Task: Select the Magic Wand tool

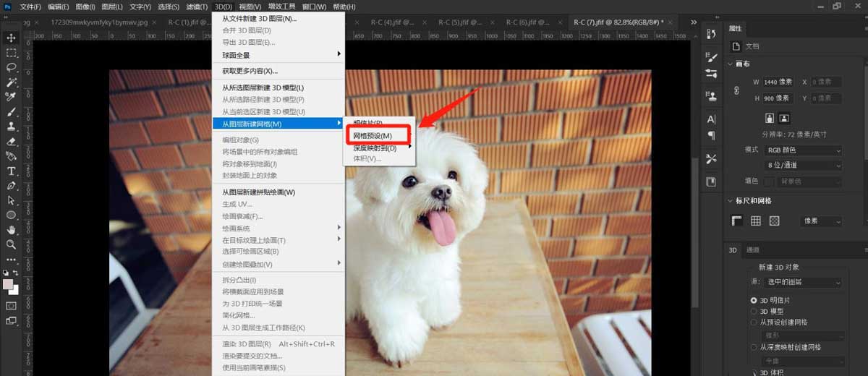Action: 12,82
